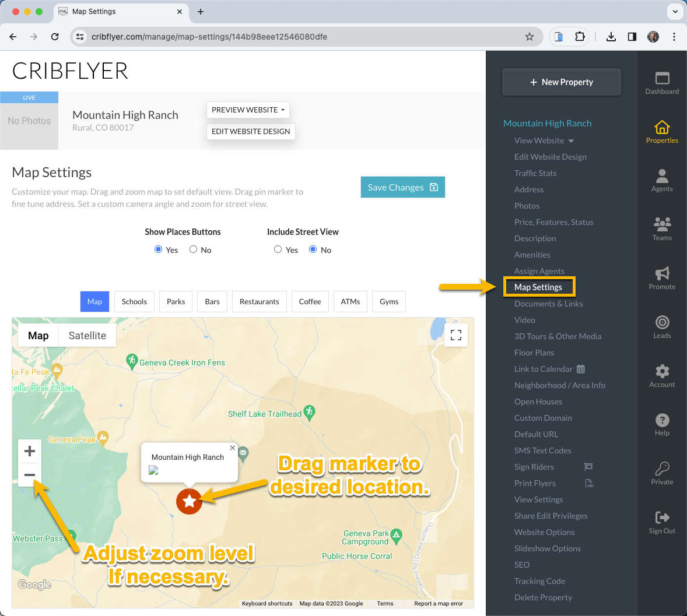Viewport: 687px width, 616px height.
Task: Click the Print Flyers PDF icon
Action: click(x=589, y=483)
